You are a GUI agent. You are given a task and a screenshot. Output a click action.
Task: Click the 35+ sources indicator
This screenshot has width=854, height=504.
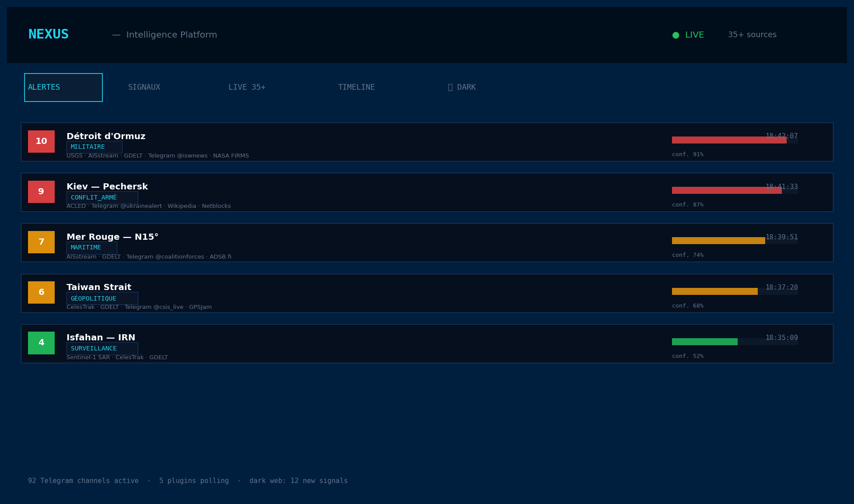[x=752, y=35]
